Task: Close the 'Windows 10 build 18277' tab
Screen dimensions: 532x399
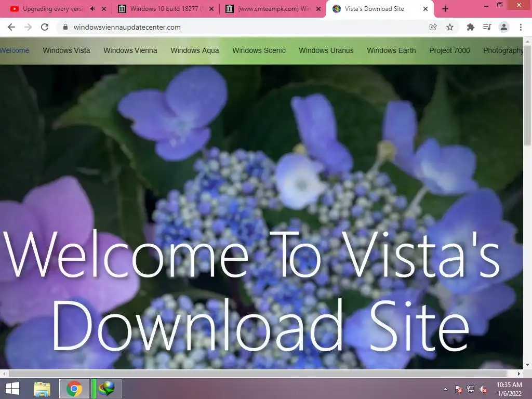Action: click(211, 9)
